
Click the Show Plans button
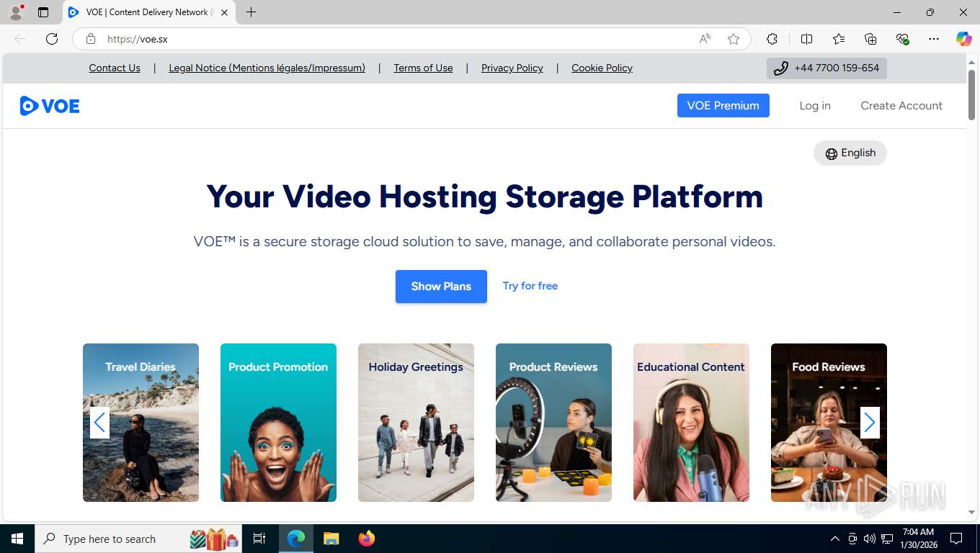click(x=441, y=287)
